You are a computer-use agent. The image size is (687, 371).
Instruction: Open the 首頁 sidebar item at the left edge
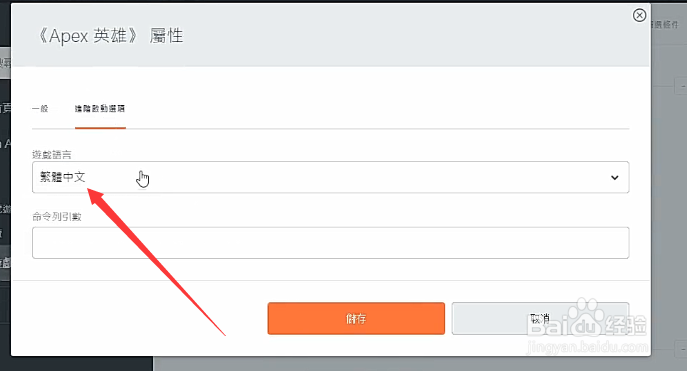pyautogui.click(x=5, y=108)
